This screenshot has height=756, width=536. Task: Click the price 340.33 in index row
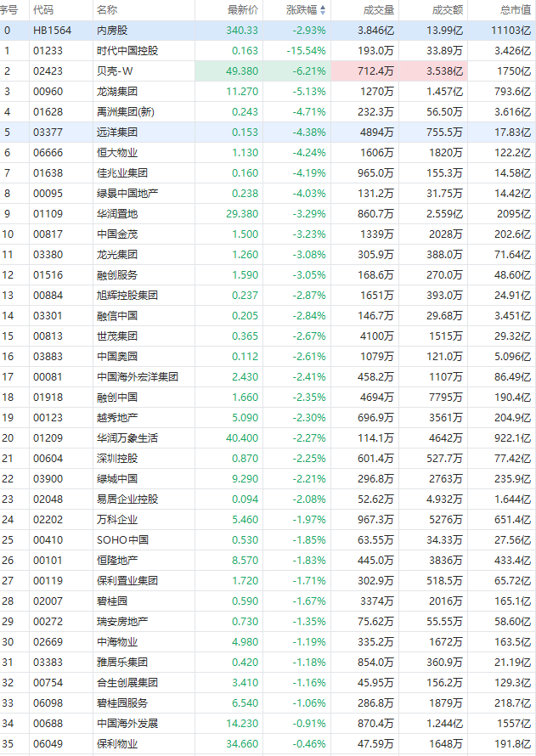point(242,31)
